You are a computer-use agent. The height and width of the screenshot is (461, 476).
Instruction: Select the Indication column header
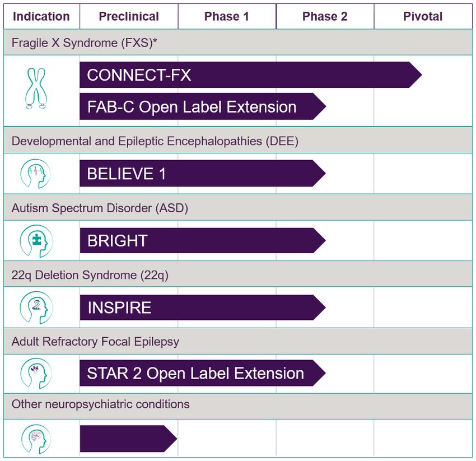pyautogui.click(x=41, y=16)
